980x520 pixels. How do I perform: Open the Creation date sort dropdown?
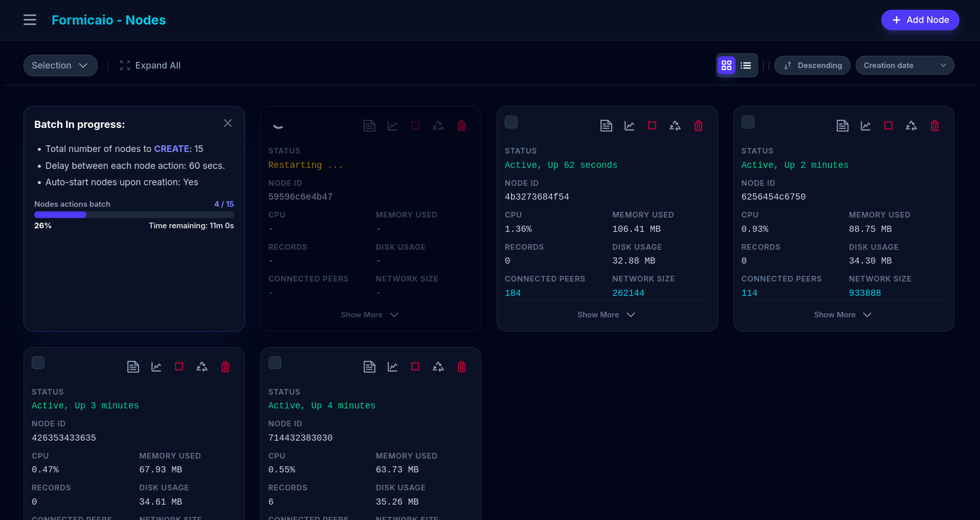click(x=904, y=66)
